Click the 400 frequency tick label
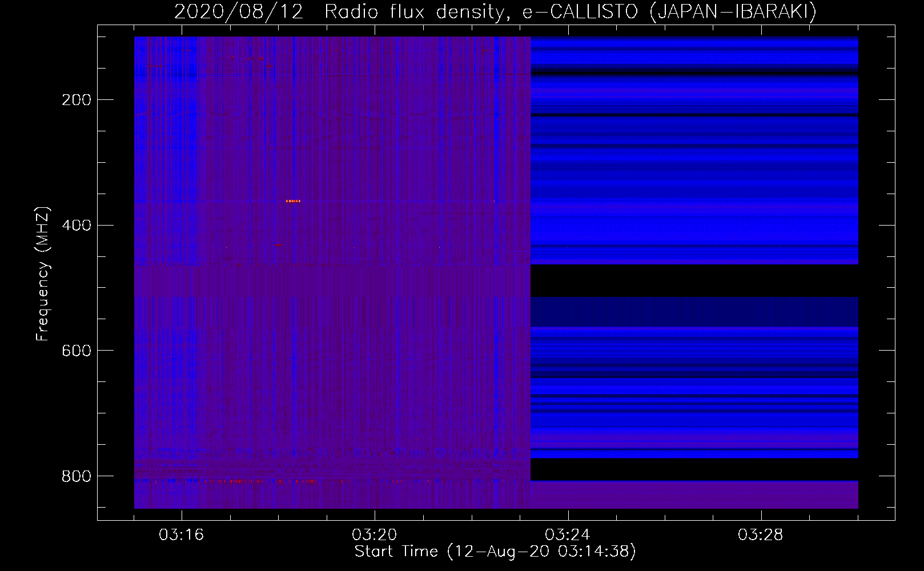The height and width of the screenshot is (571, 924). (77, 225)
